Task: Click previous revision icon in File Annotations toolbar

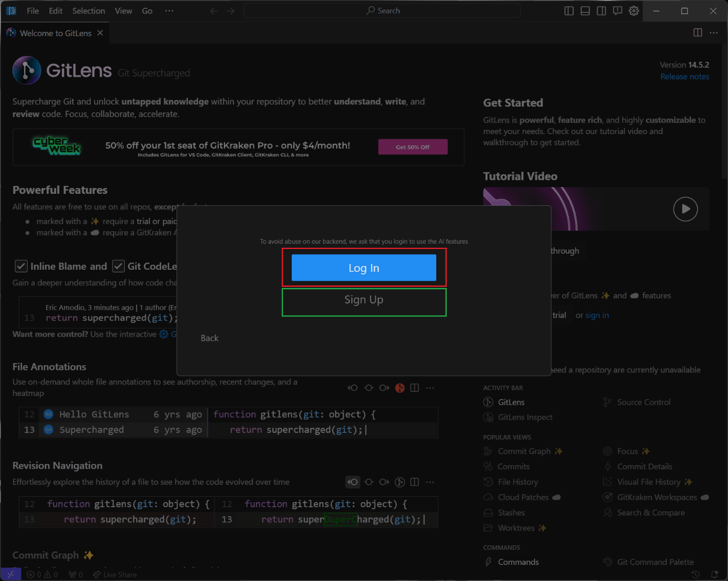Action: pyautogui.click(x=353, y=388)
